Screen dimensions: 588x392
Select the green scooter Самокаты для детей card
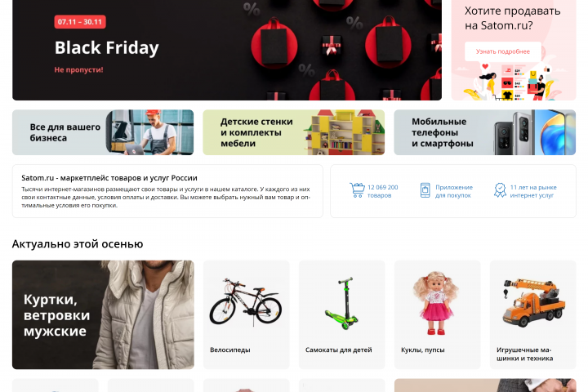341,314
